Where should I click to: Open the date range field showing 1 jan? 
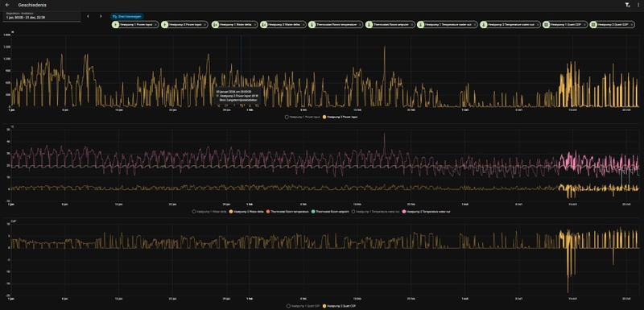[42, 16]
